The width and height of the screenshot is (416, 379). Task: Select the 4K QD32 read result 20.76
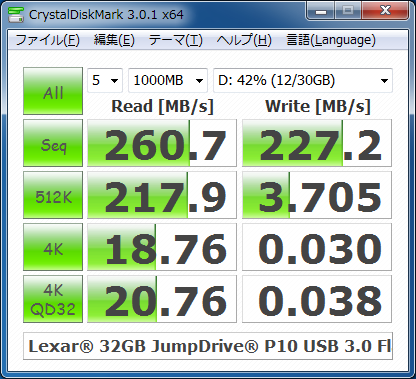pyautogui.click(x=162, y=299)
